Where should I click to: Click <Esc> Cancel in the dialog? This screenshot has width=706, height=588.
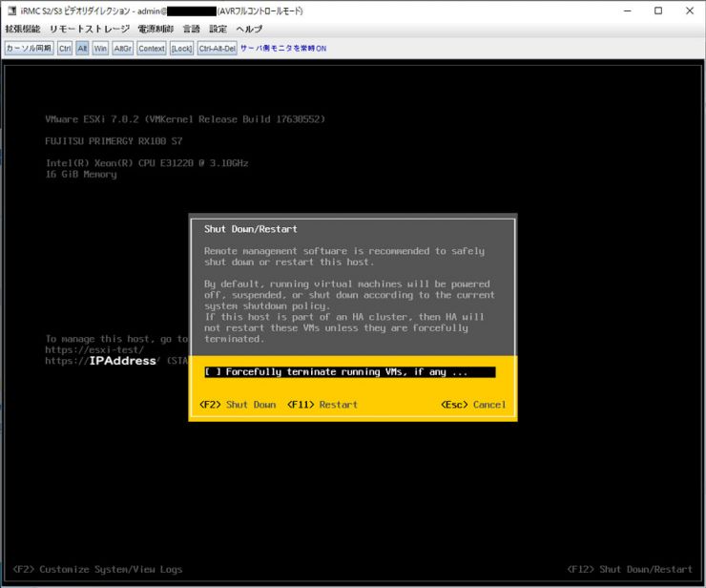tap(473, 405)
